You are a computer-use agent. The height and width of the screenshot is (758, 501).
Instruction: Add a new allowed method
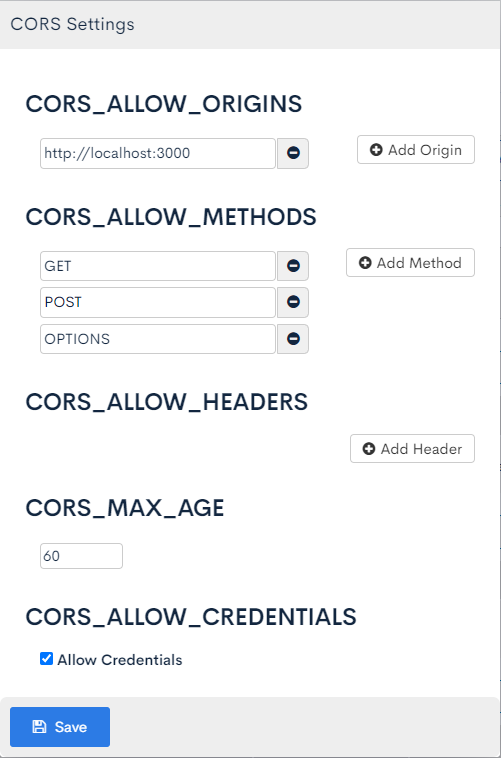(410, 262)
